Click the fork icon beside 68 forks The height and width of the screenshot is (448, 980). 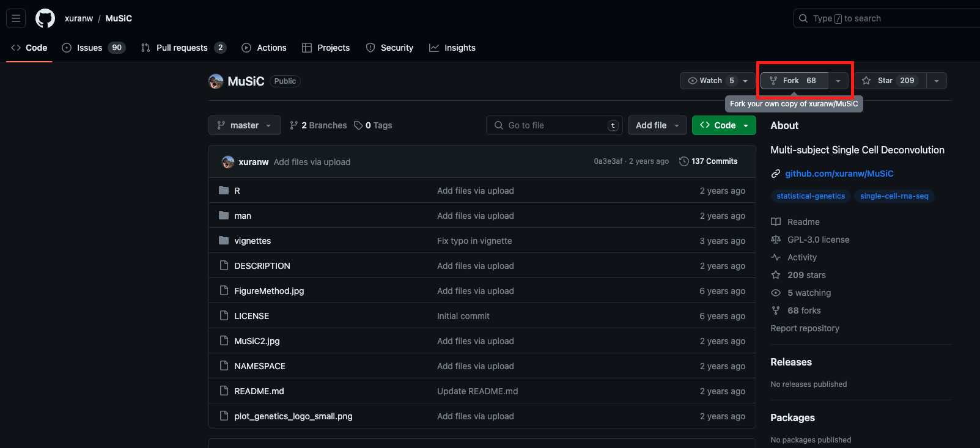[x=776, y=310]
